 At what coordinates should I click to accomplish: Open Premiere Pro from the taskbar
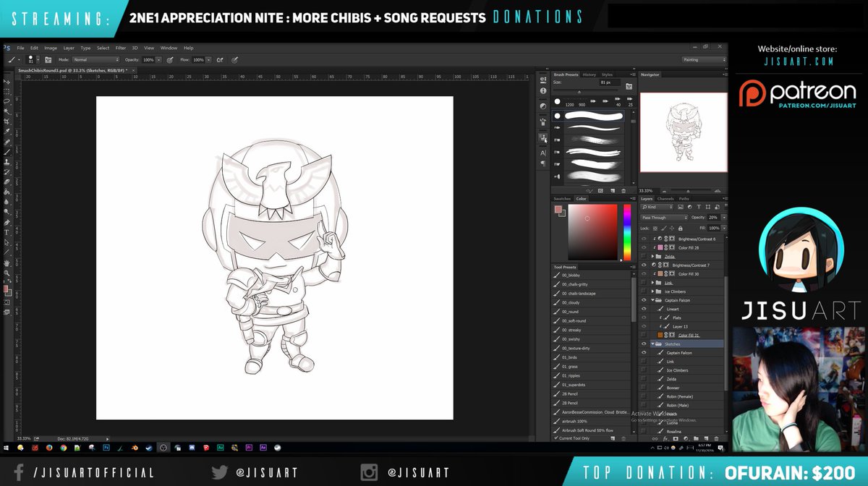pos(249,448)
